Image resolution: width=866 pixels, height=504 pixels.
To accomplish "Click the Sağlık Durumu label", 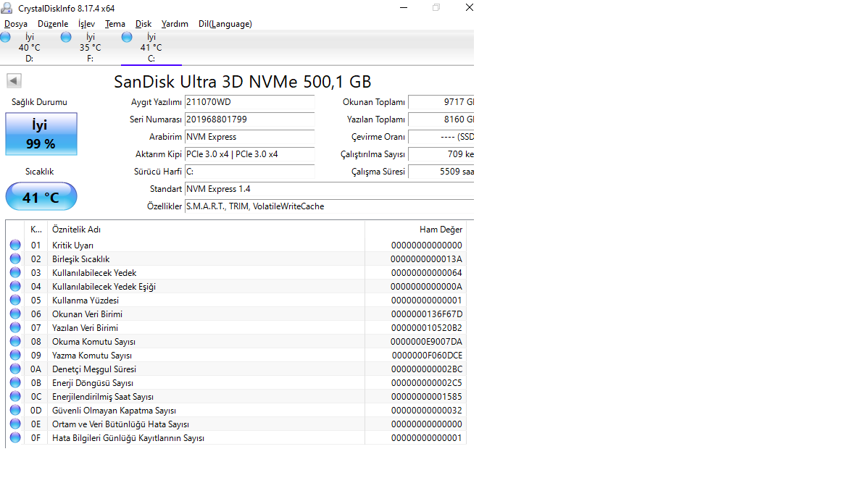I will pos(39,102).
